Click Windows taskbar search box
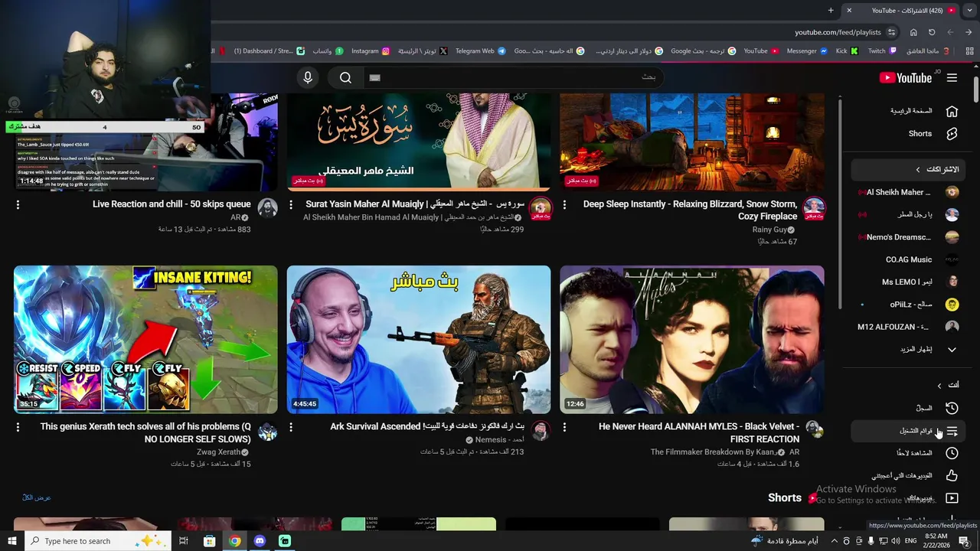 tap(98, 541)
